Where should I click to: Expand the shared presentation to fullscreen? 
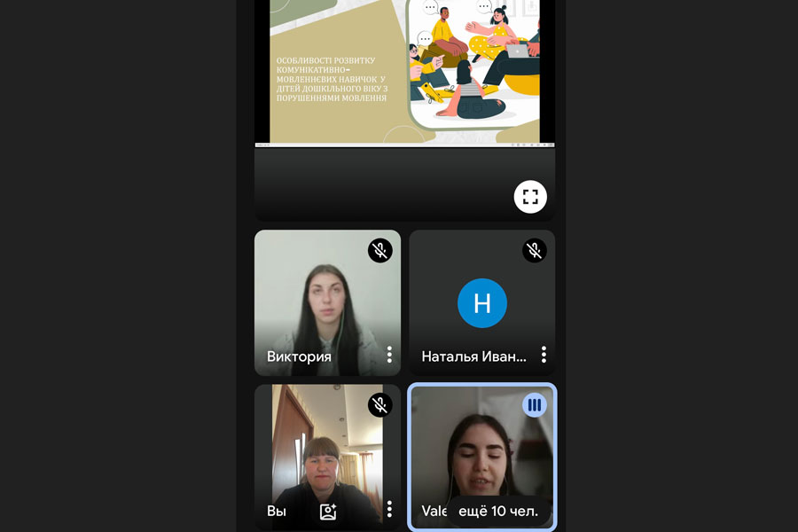(x=530, y=197)
